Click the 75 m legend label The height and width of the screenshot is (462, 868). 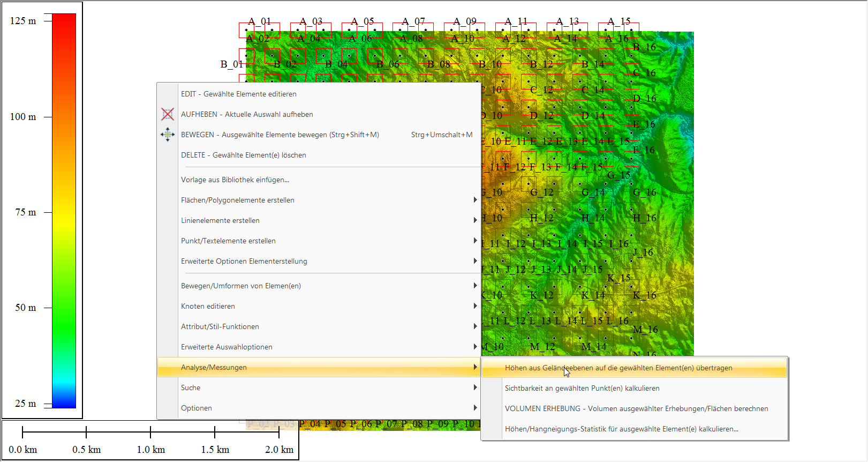(26, 212)
